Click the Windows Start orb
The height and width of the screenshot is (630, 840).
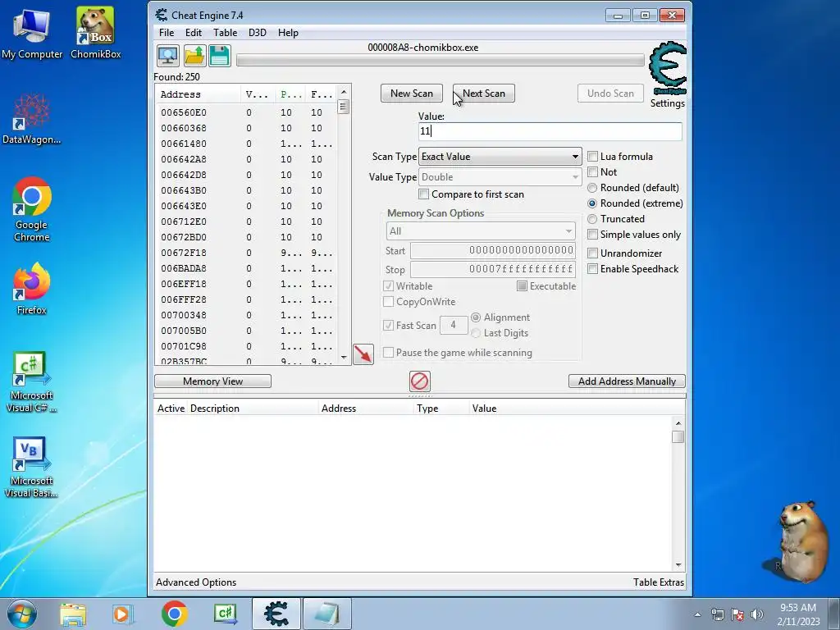22,614
